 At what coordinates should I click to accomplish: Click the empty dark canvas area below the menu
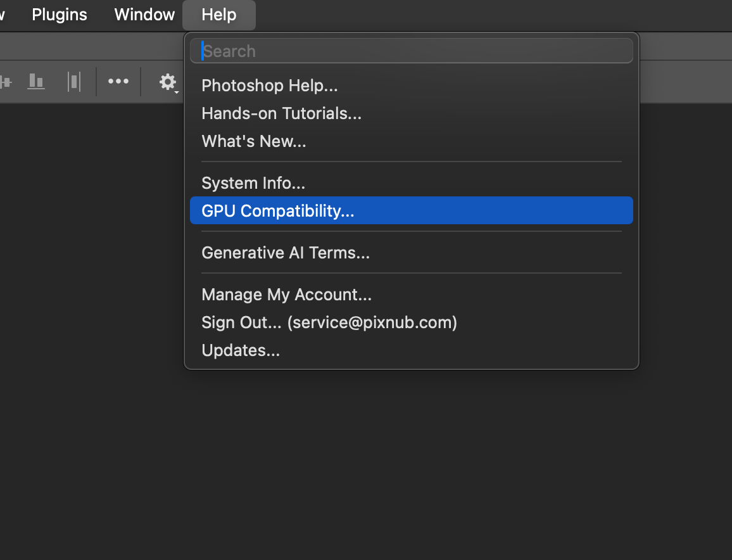380,462
